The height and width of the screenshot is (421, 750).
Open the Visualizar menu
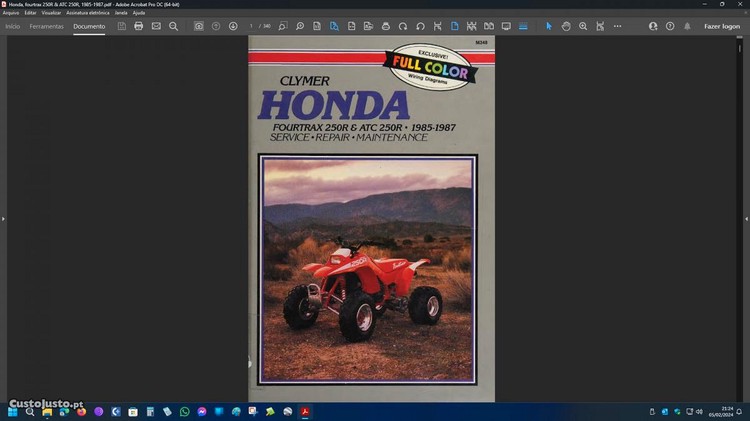51,13
